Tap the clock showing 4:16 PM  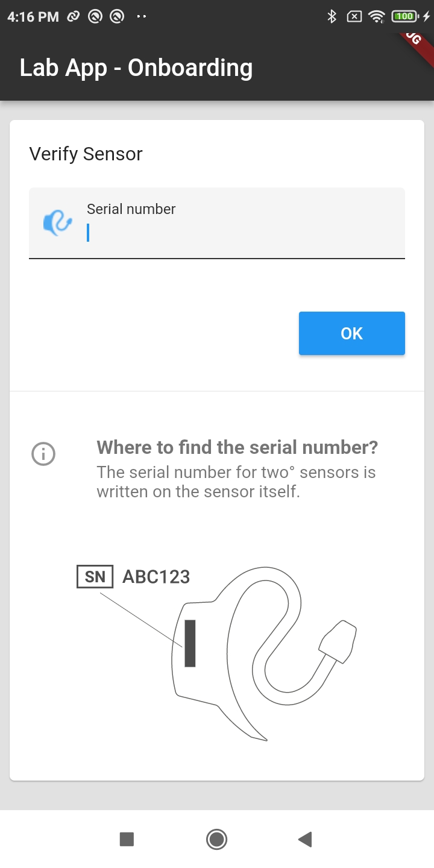(x=33, y=17)
